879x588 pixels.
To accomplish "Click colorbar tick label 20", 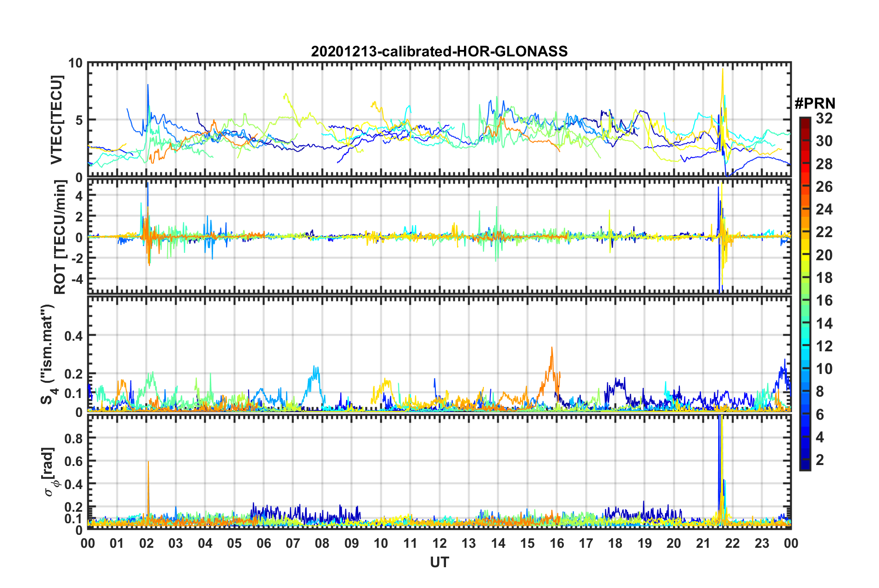I will tap(824, 255).
